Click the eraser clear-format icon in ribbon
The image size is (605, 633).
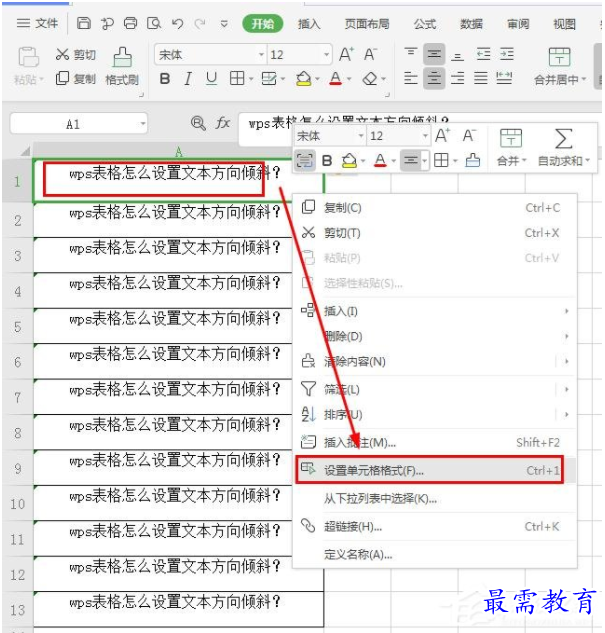[x=370, y=79]
